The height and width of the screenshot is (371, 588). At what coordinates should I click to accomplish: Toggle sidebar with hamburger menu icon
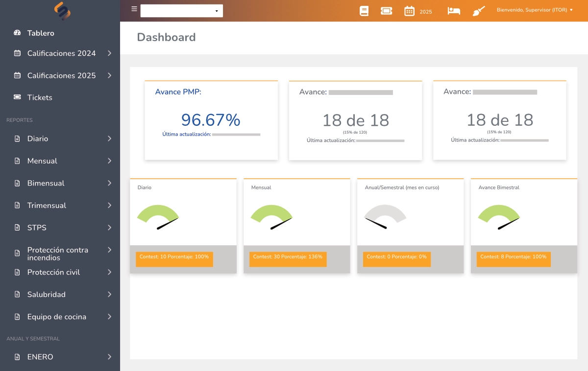coord(134,9)
